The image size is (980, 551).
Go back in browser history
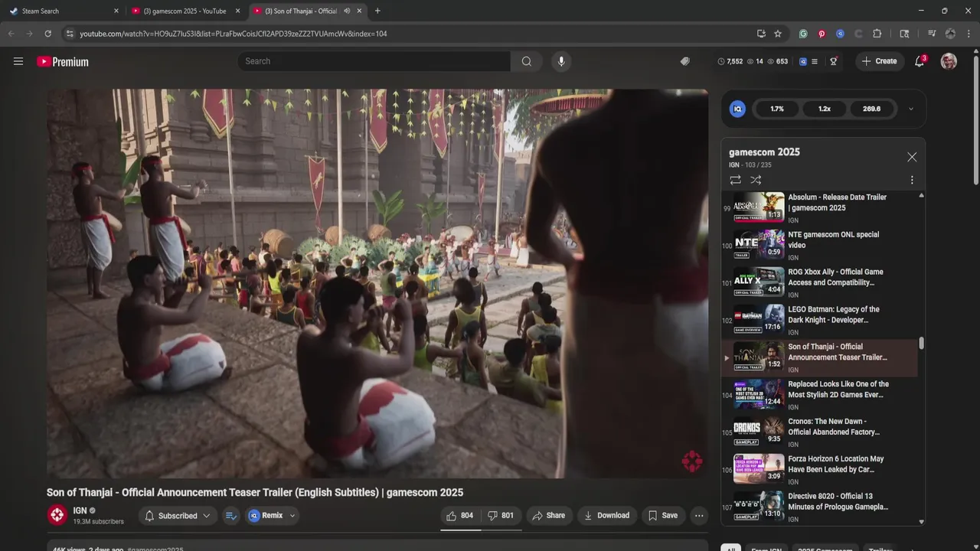pyautogui.click(x=11, y=34)
